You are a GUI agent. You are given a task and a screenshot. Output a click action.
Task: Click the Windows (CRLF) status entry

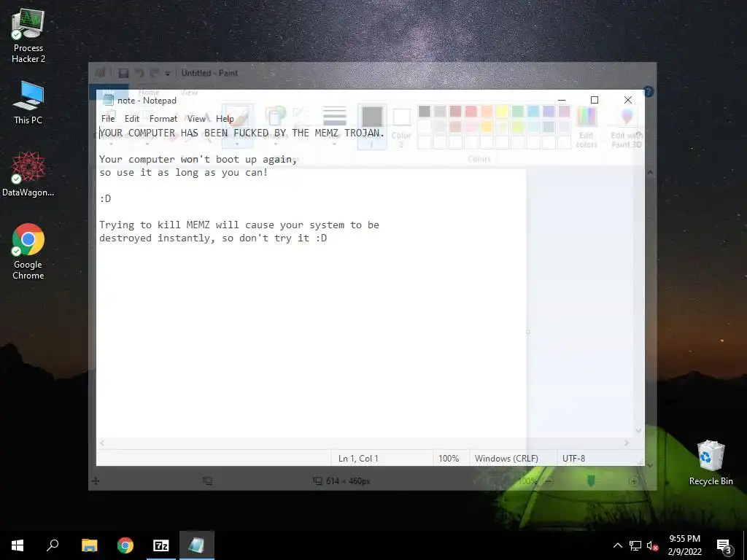506,458
